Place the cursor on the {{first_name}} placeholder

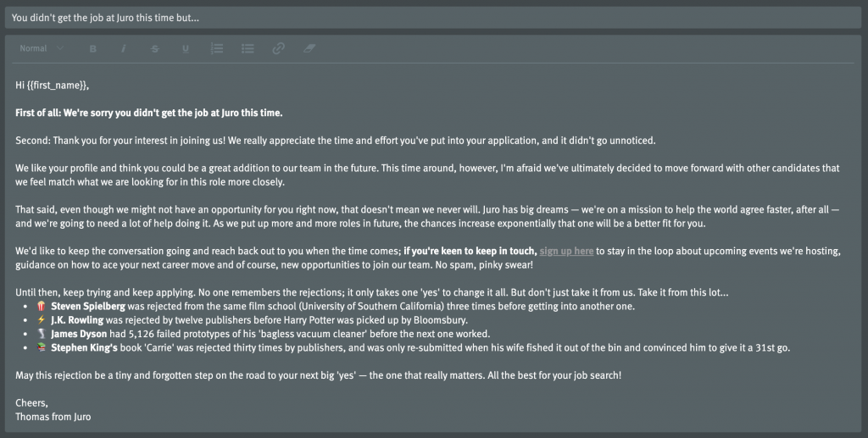tap(57, 86)
